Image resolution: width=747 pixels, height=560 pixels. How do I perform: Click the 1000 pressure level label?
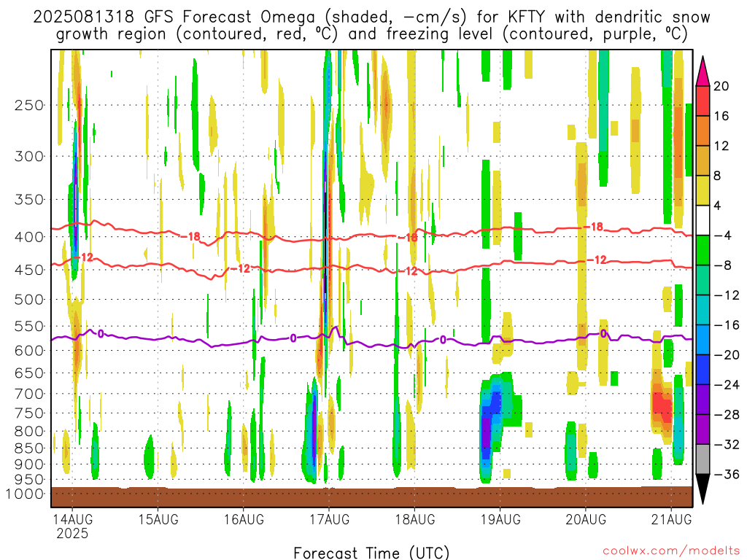(x=25, y=494)
